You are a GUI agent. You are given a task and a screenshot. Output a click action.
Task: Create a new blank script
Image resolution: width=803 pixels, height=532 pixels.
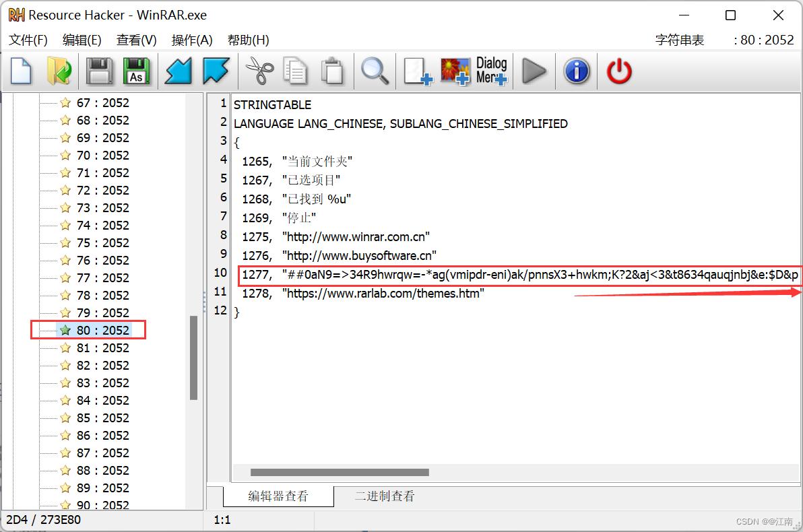click(x=21, y=71)
